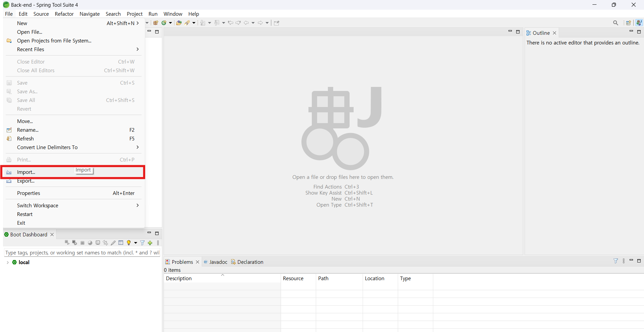The image size is (644, 332).
Task: Select the local tree item
Action: pyautogui.click(x=24, y=262)
